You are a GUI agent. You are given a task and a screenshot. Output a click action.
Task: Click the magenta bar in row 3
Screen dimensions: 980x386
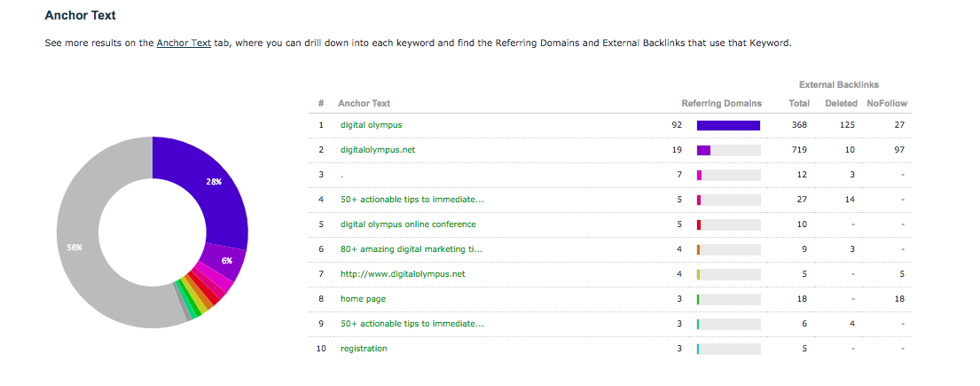point(700,175)
